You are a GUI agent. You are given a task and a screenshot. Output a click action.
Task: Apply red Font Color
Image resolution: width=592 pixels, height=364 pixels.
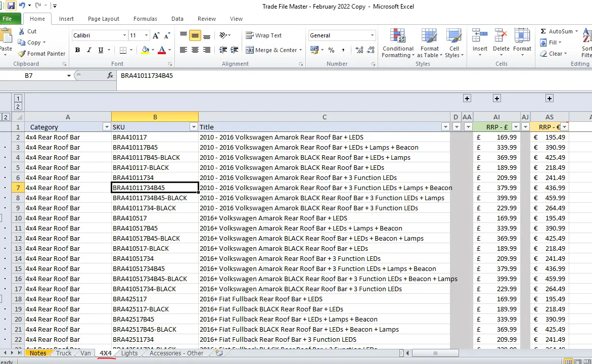[x=162, y=50]
